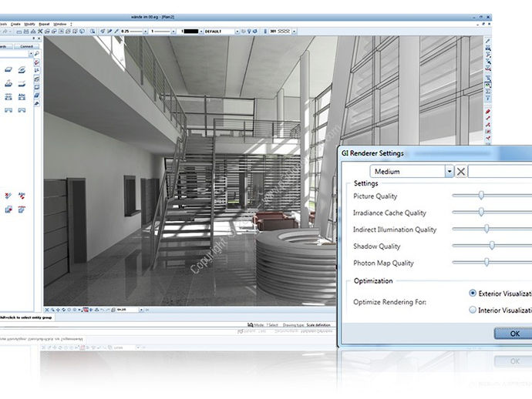
Task: Open the Create menu
Action: (15, 25)
